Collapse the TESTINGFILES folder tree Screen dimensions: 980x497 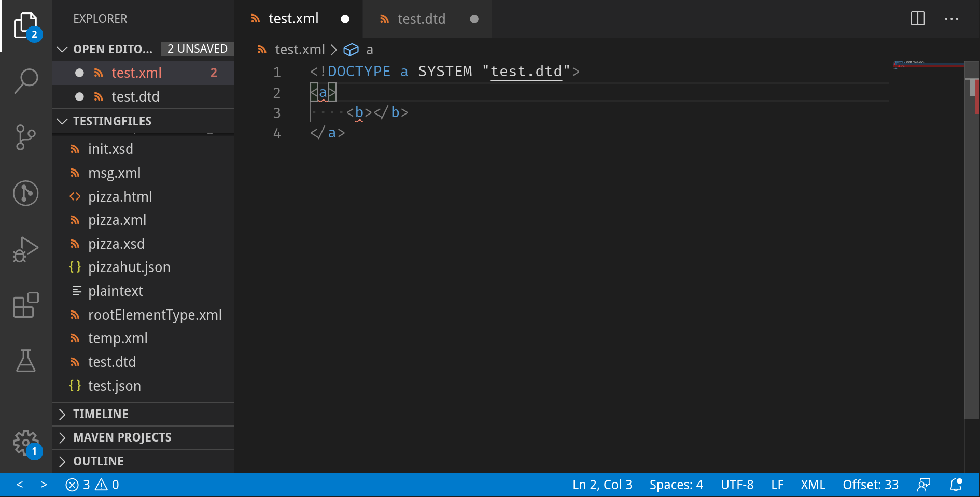[x=62, y=121]
